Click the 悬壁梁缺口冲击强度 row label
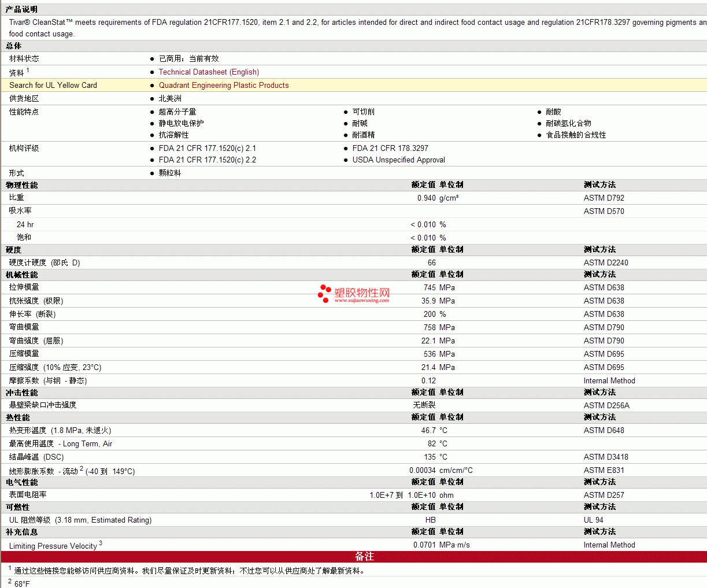 pos(43,405)
